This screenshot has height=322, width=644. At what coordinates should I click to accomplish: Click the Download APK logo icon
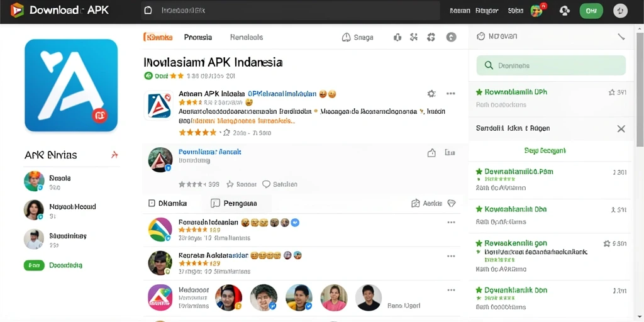click(x=17, y=10)
